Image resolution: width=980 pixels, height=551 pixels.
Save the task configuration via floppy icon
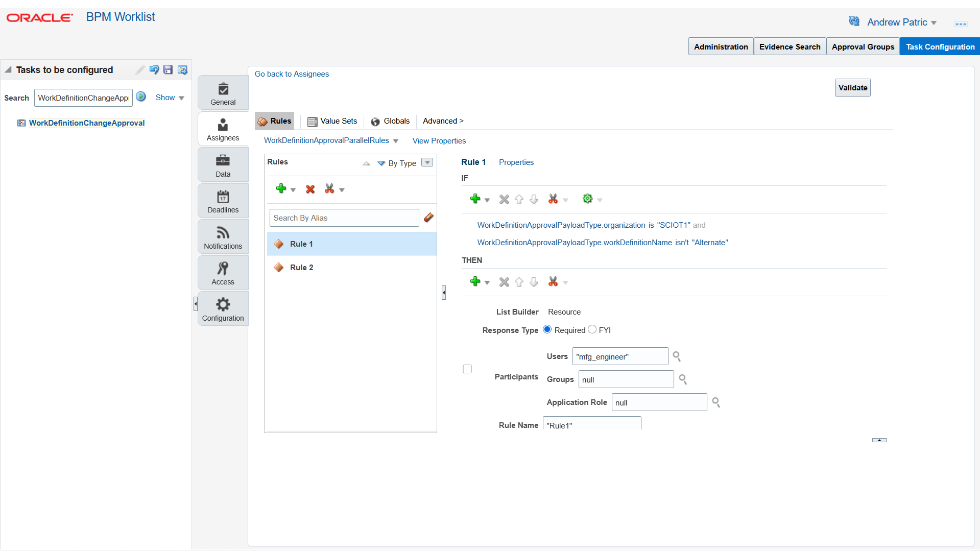tap(168, 70)
